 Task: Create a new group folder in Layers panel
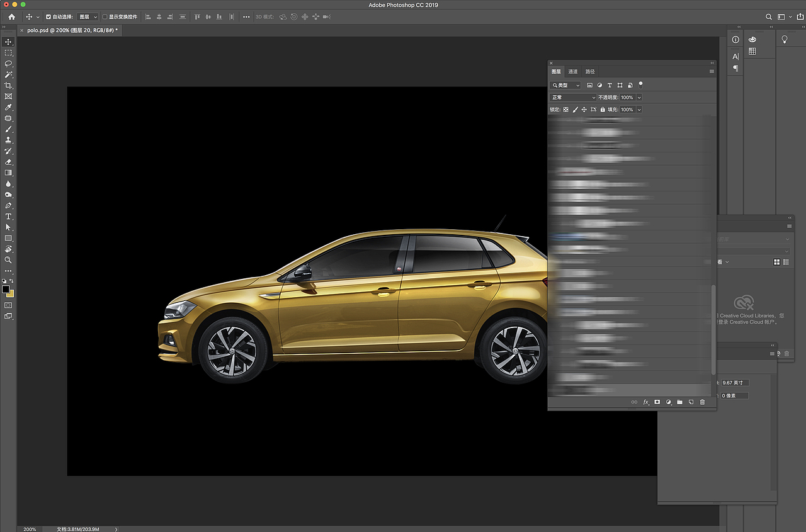(x=679, y=402)
